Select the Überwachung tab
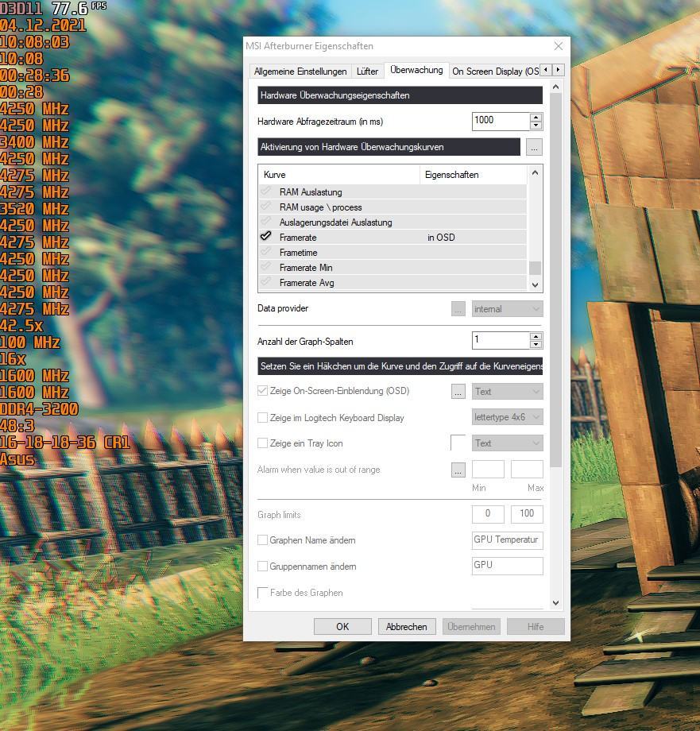This screenshot has width=700, height=731. point(416,70)
